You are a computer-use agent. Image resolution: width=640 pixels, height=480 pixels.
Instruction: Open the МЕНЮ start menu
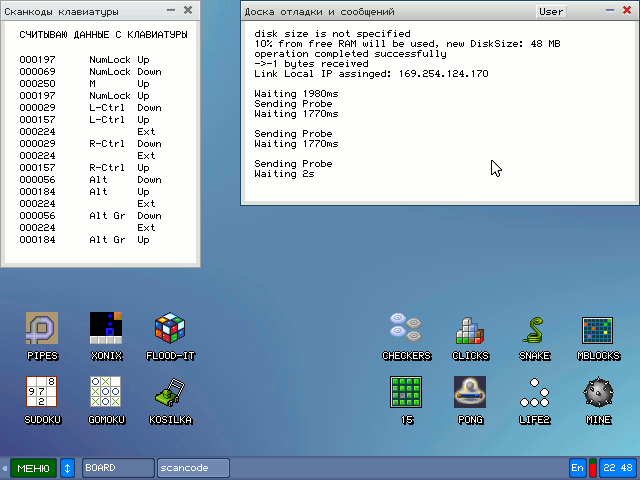[x=33, y=468]
